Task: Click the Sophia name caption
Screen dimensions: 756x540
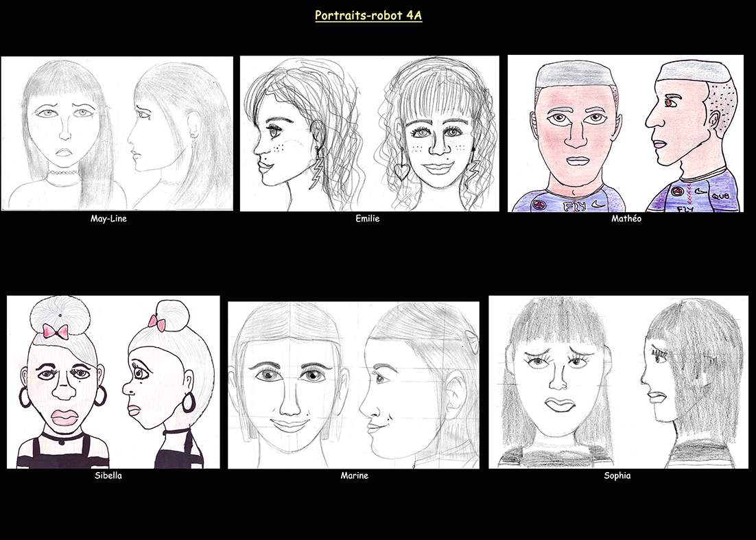Action: coord(617,476)
